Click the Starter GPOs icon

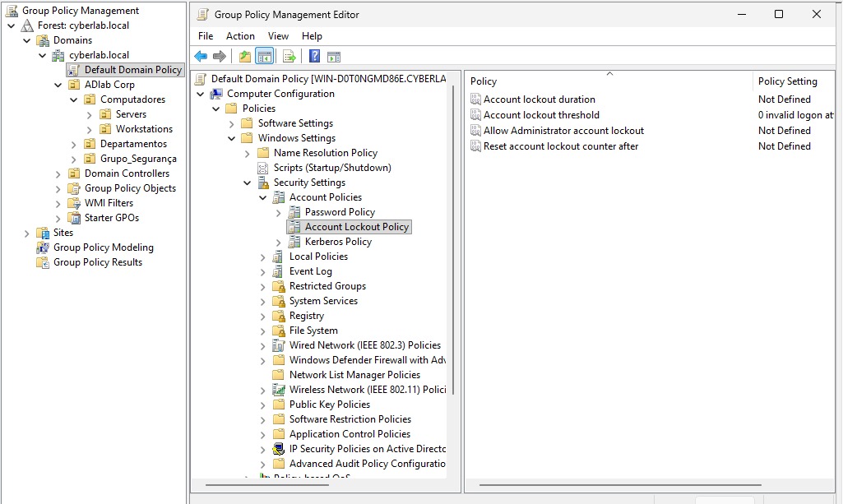[74, 218]
